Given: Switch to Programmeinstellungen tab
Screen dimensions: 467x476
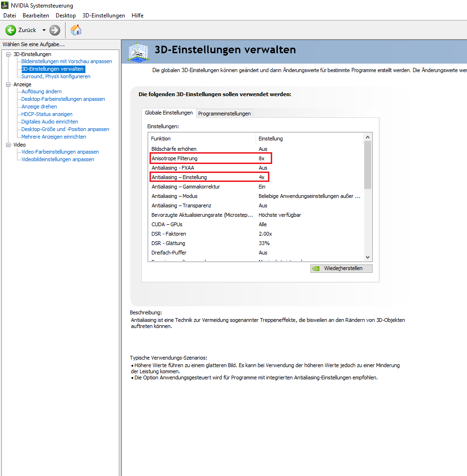Looking at the screenshot, I should (x=224, y=114).
